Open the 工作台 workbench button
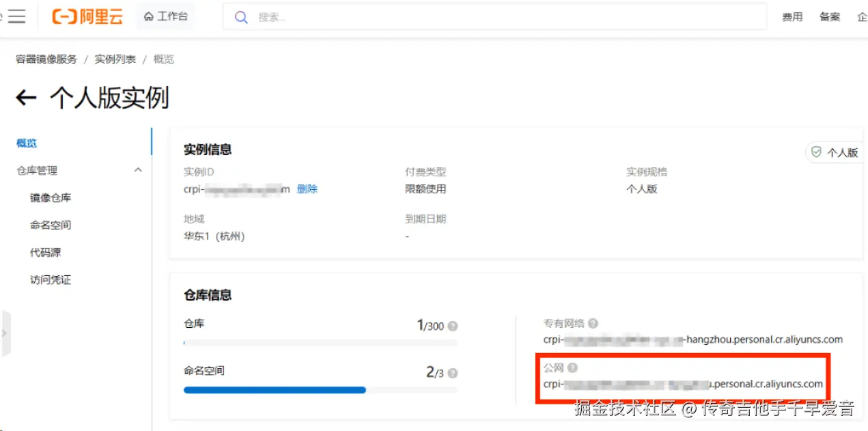The image size is (868, 431). click(x=166, y=16)
